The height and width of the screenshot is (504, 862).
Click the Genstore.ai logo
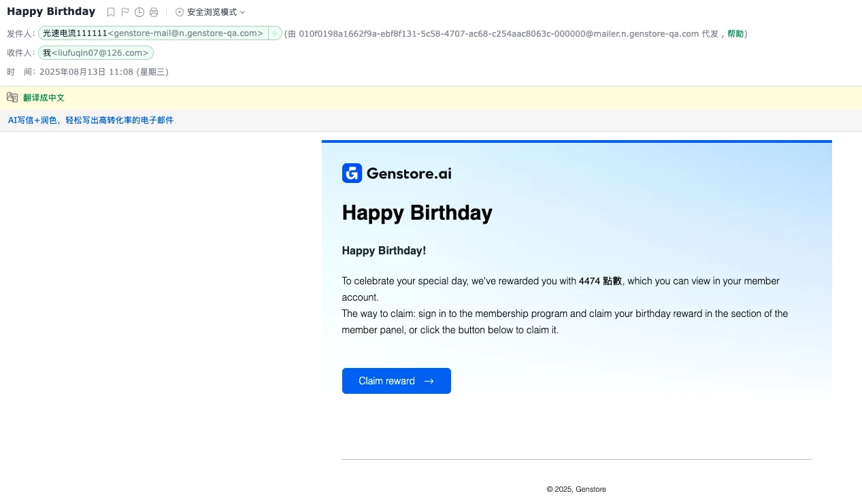tap(397, 173)
